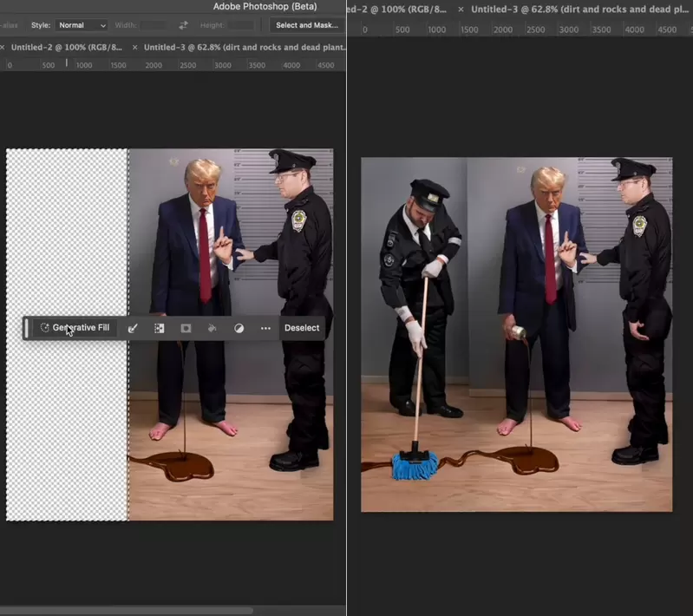Close the Untitled-3 tab in right window
This screenshot has width=693, height=616.
pos(460,10)
